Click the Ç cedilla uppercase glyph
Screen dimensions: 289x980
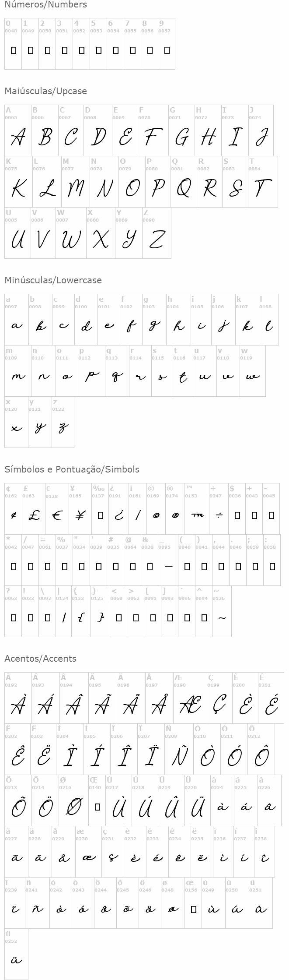click(x=219, y=705)
